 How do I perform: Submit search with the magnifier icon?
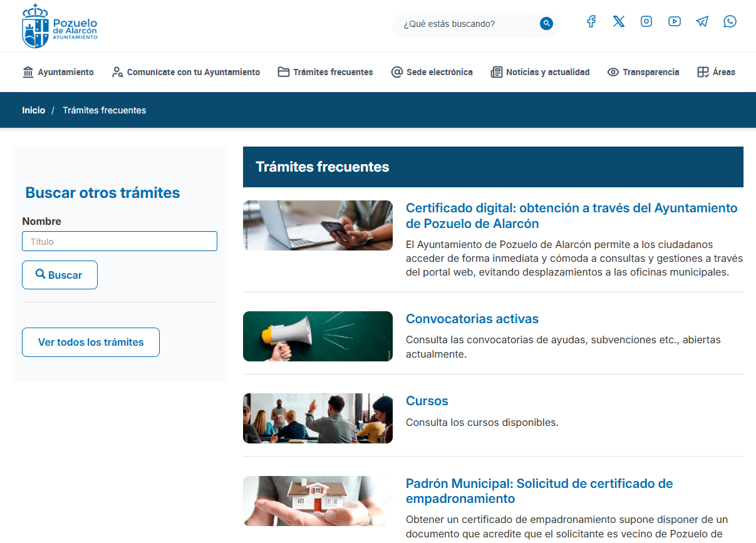547,24
